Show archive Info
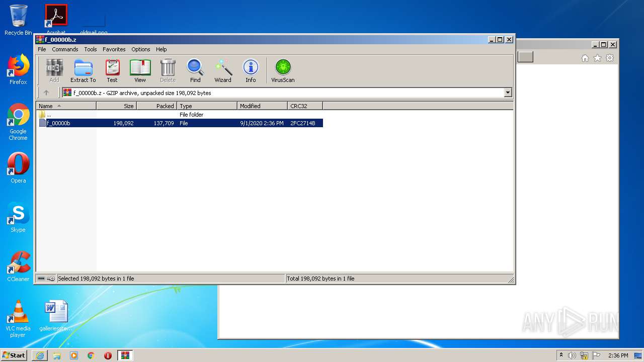The width and height of the screenshot is (644, 362). [x=251, y=71]
